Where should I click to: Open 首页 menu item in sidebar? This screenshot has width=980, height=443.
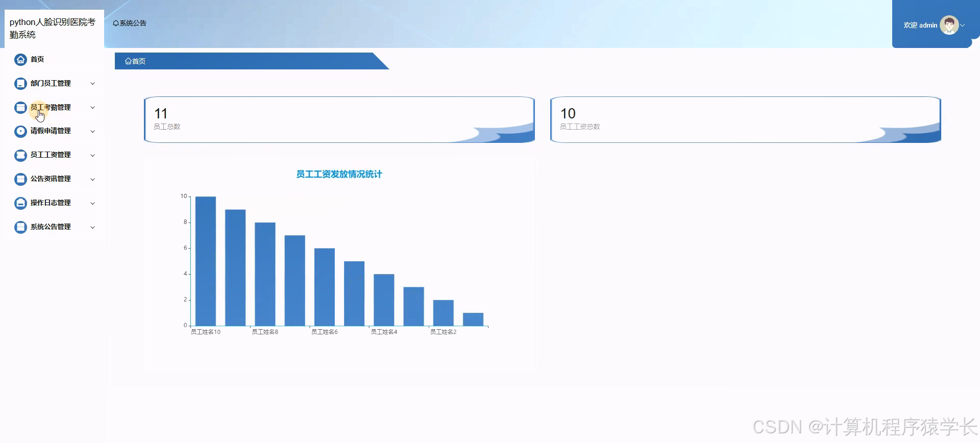[55, 60]
